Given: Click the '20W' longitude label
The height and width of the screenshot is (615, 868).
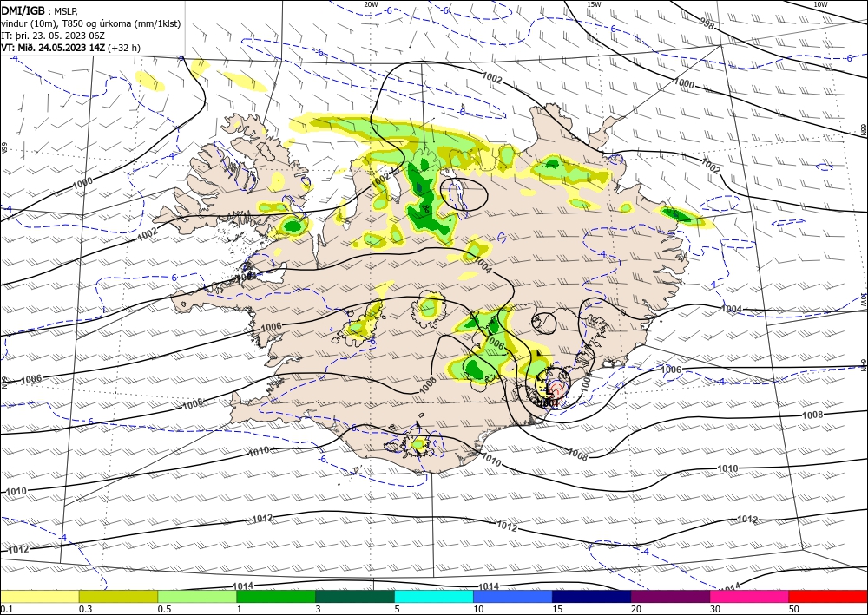Looking at the screenshot, I should tap(371, 4).
